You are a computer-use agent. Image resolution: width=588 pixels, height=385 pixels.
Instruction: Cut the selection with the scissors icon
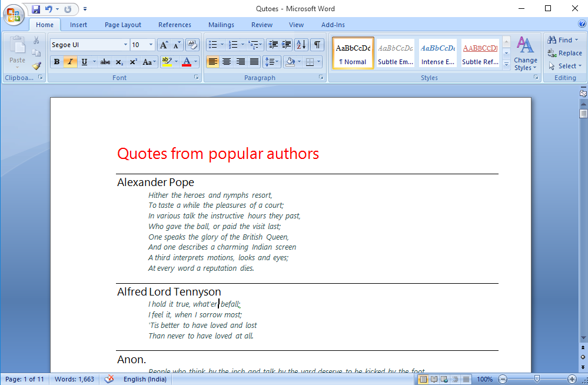click(36, 40)
